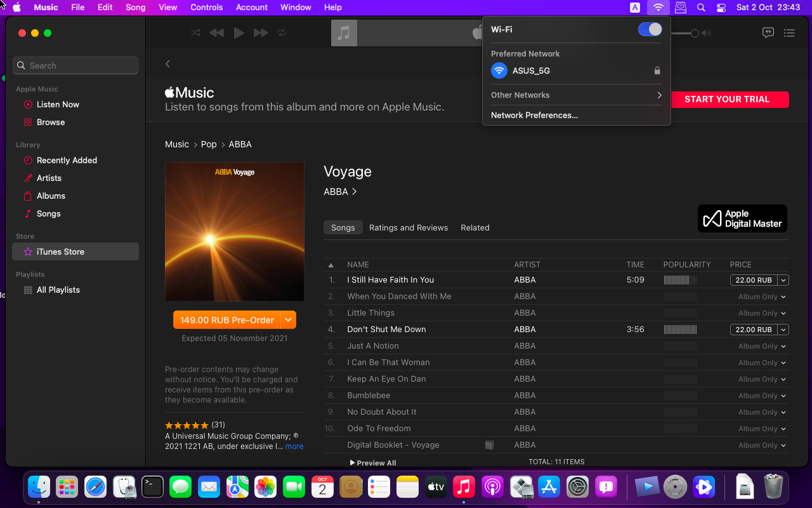The image size is (812, 508).
Task: Select the Songs tab
Action: click(x=343, y=227)
